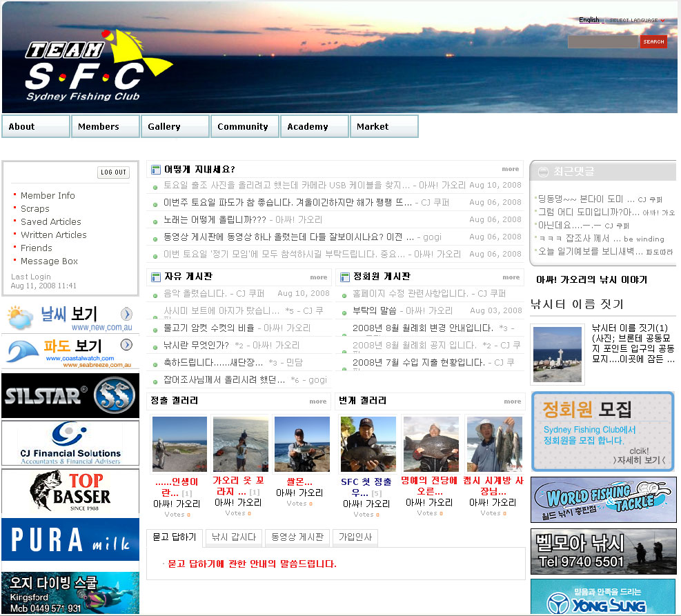Open the SFC 첫 정출 gallery thumbnail
Viewport: 681px width, 616px height.
[x=368, y=444]
